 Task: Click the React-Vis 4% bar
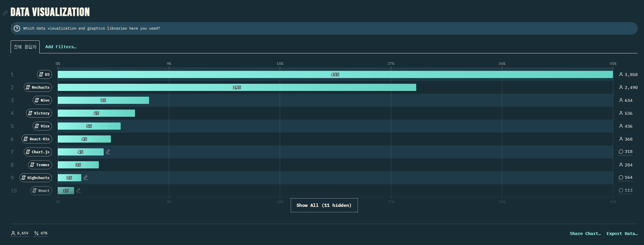(84, 139)
